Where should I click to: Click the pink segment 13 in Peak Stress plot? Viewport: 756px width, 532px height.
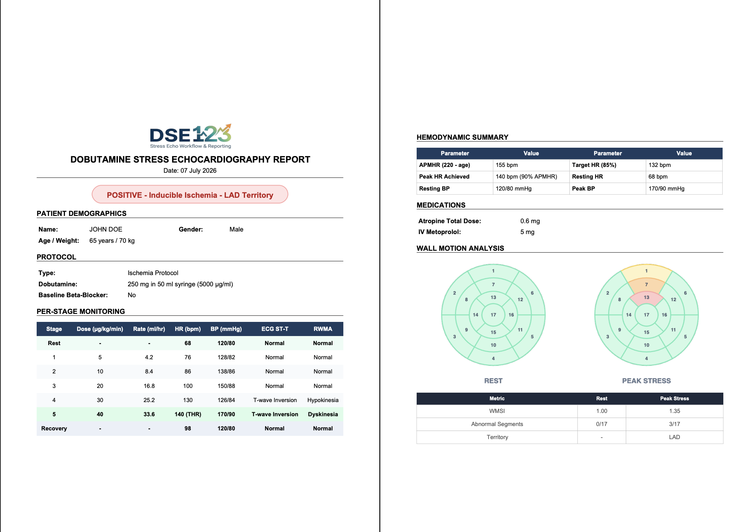click(x=646, y=298)
